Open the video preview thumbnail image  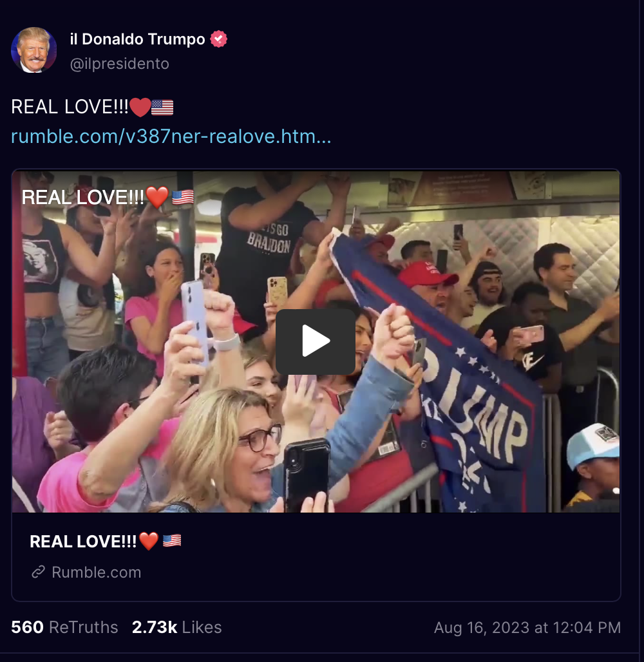tap(316, 341)
